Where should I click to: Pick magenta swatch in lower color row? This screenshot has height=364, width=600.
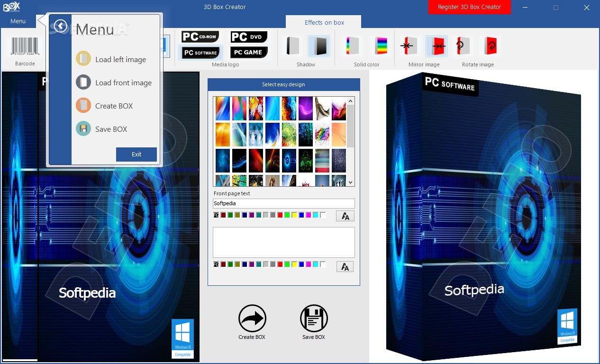click(x=309, y=264)
